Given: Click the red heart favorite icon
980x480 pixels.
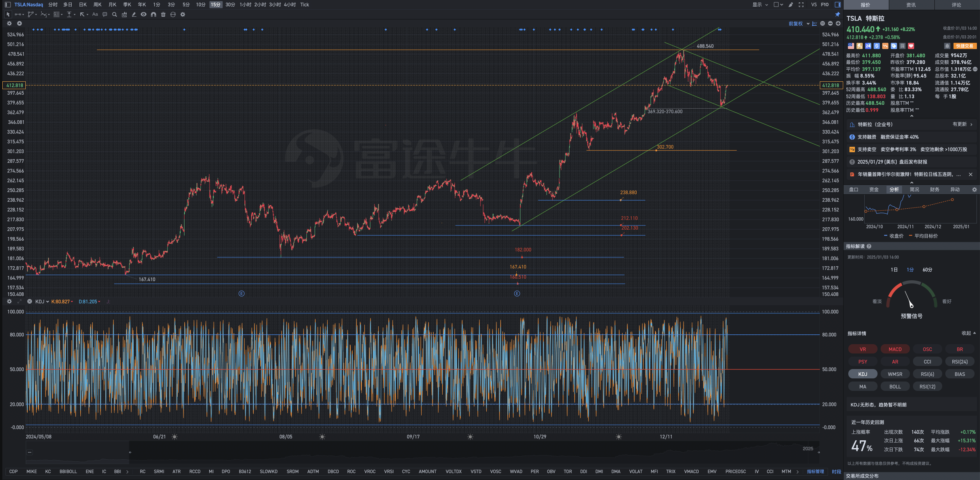Looking at the screenshot, I should click(x=911, y=46).
